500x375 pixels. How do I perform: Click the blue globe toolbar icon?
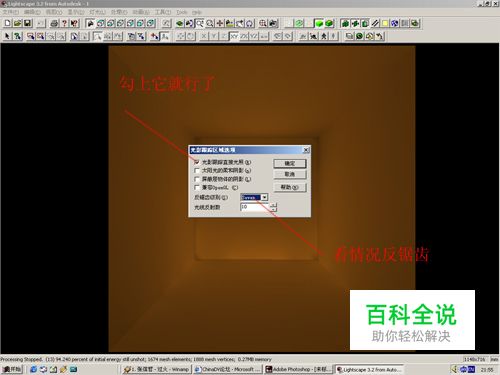pyautogui.click(x=395, y=23)
